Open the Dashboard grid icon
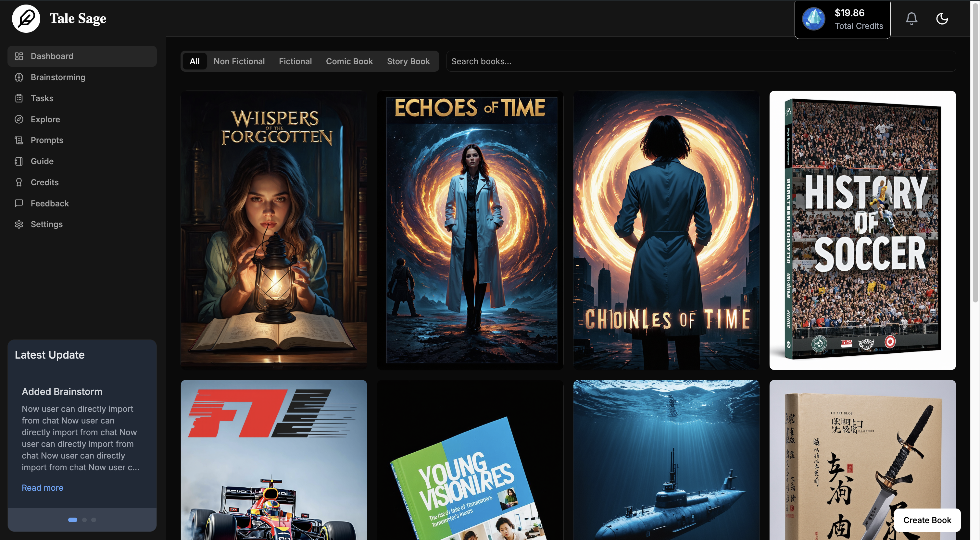Screen dimensions: 980x540 [19, 56]
